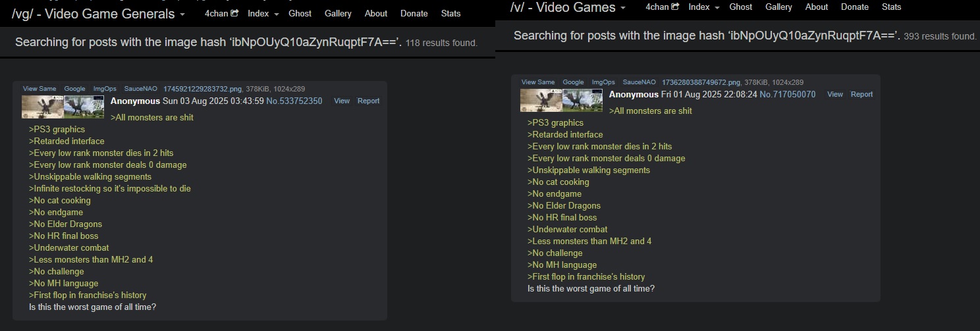Click timestamp Sun 03 Aug 2025 03:43:59
The image size is (980, 331).
coord(213,101)
